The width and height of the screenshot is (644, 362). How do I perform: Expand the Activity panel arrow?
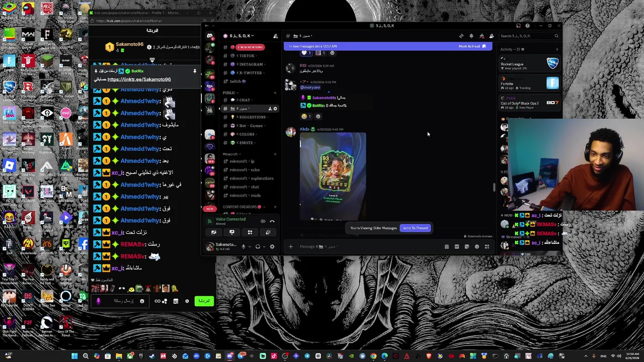click(x=556, y=49)
